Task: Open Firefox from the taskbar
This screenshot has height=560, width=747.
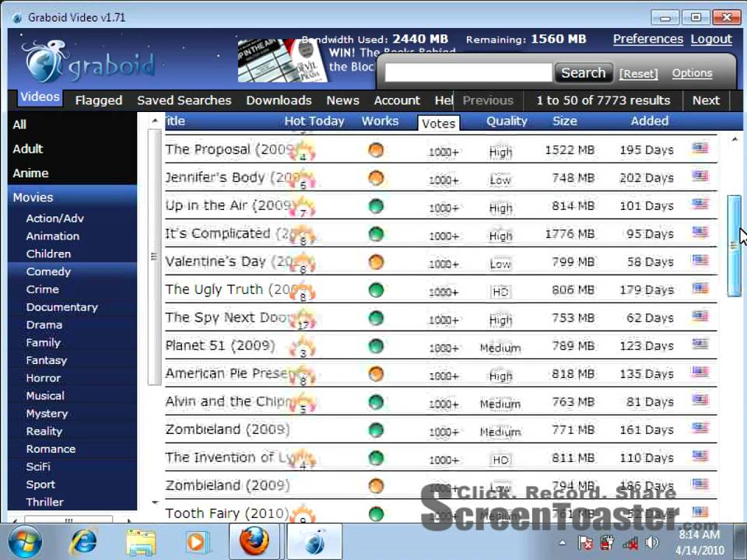Action: pyautogui.click(x=254, y=542)
